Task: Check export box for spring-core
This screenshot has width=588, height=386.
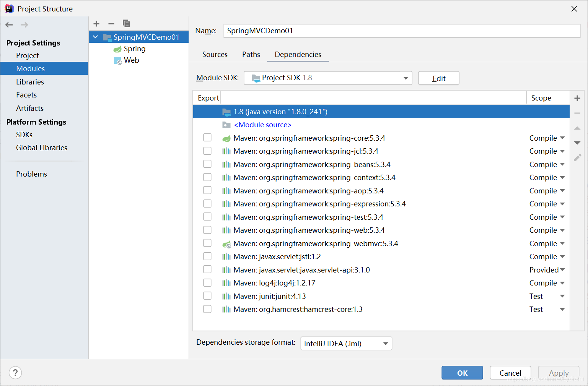Action: 207,138
